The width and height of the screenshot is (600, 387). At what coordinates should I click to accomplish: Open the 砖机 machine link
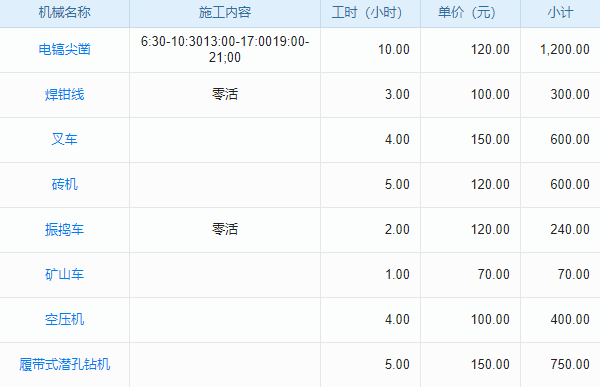point(64,184)
